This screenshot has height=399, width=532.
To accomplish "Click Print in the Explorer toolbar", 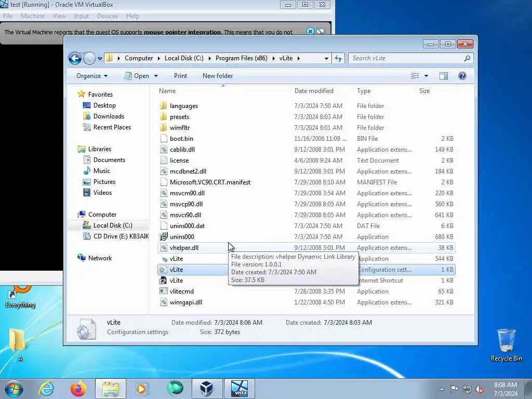I will point(180,76).
